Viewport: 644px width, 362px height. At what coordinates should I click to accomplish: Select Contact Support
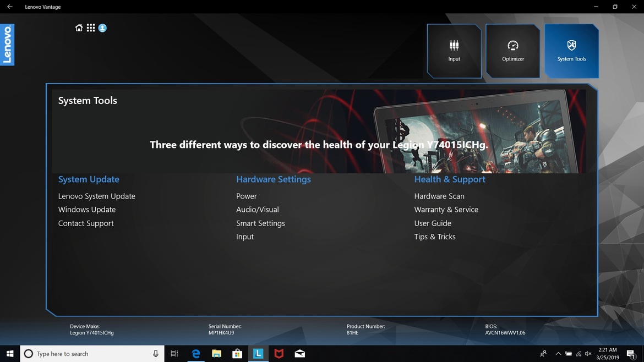pyautogui.click(x=85, y=223)
